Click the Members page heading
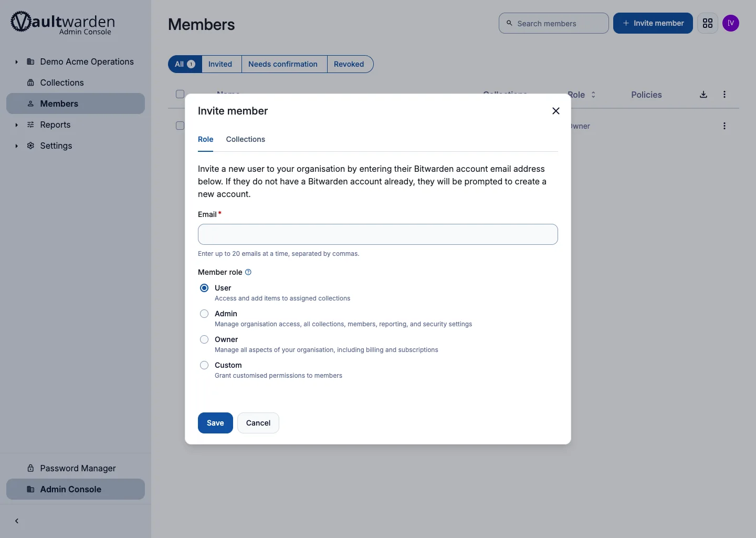Viewport: 756px width, 538px height. pos(202,25)
